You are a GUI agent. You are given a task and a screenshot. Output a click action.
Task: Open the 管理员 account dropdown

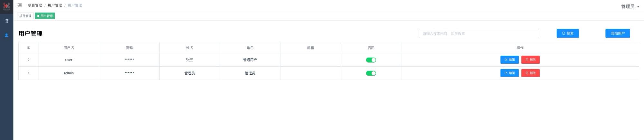tap(630, 6)
